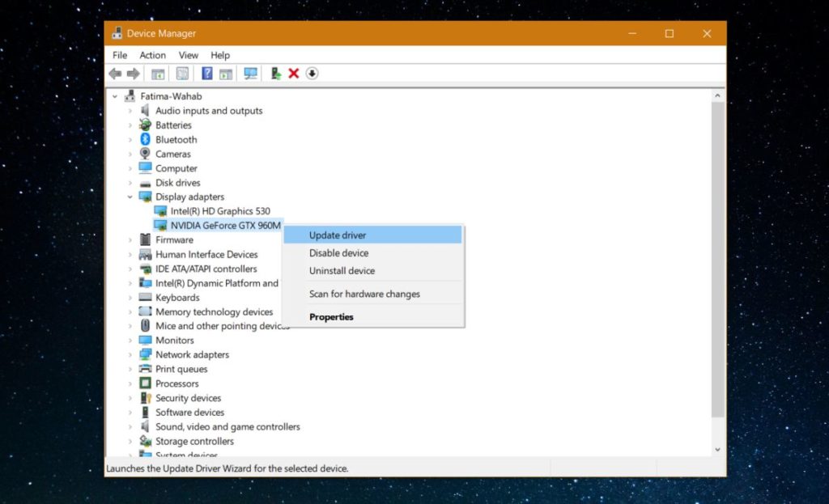Click the Update driver software toolbar icon
This screenshot has width=829, height=504.
274,74
